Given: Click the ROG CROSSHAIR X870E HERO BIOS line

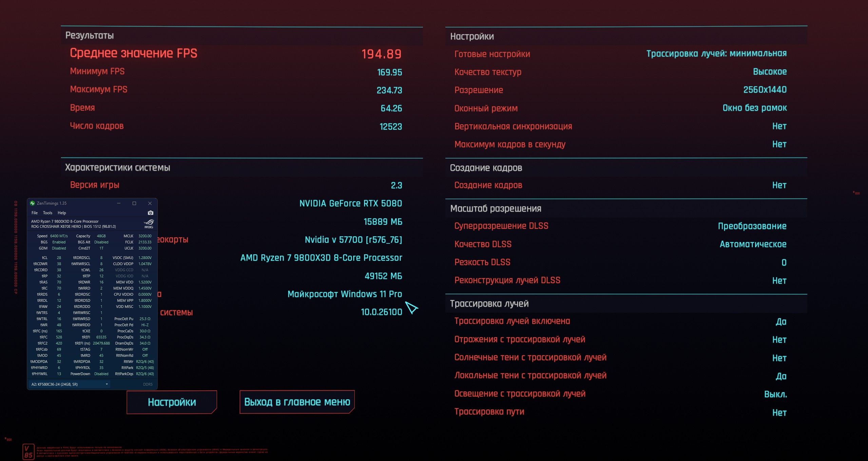Looking at the screenshot, I should (73, 226).
